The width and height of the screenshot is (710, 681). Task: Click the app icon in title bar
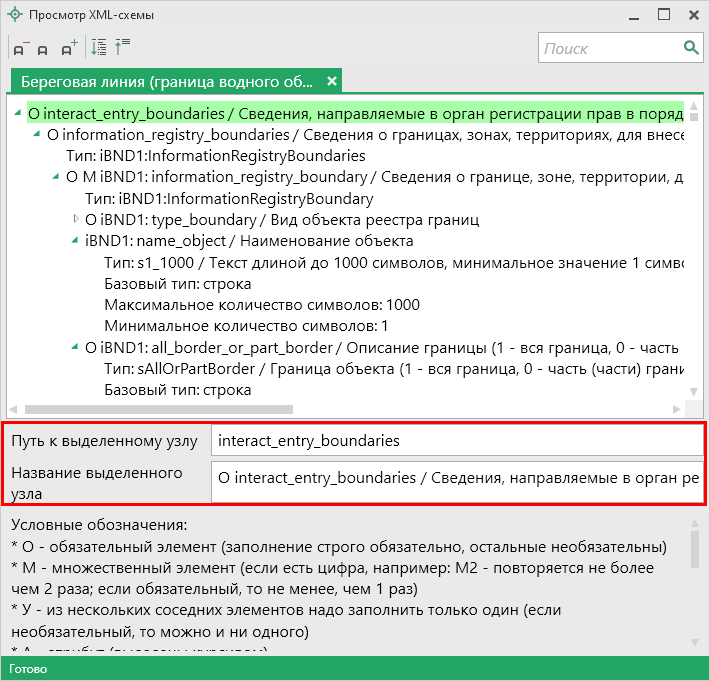pos(14,15)
